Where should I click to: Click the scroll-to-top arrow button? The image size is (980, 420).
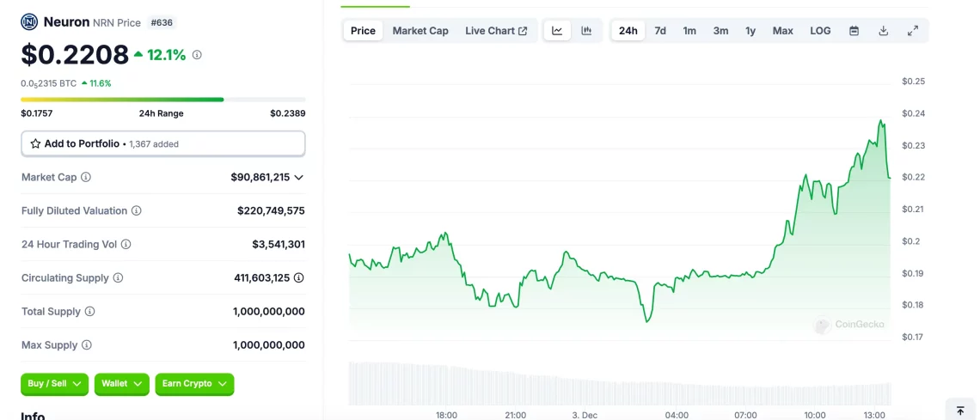pos(960,411)
